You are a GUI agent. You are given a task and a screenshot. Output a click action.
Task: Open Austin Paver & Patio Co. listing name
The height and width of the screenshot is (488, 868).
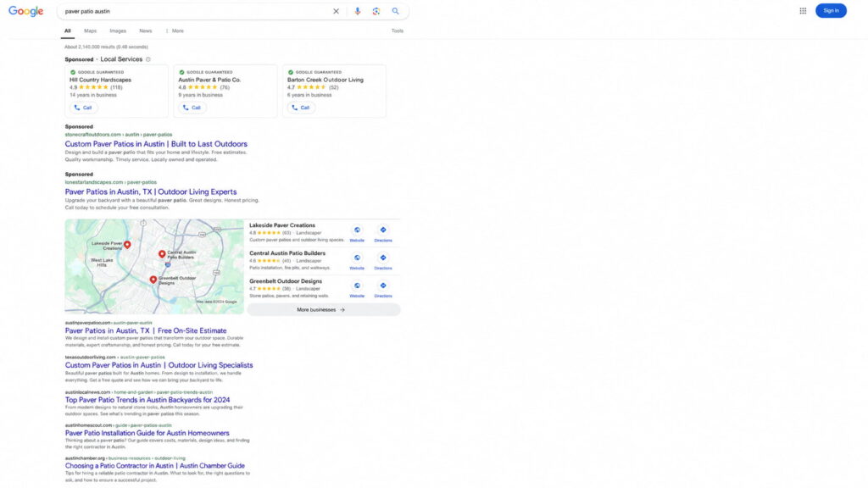(209, 80)
